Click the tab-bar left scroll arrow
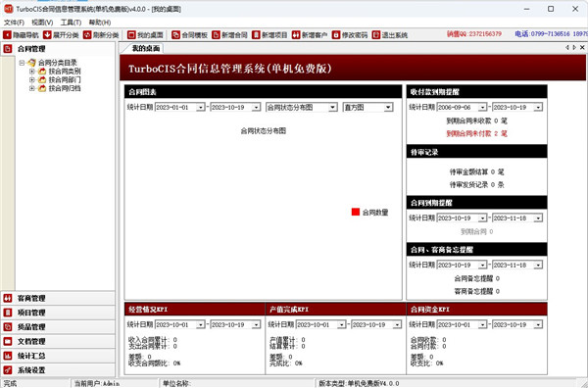Viewport: 588px width, 388px height. coord(567,48)
